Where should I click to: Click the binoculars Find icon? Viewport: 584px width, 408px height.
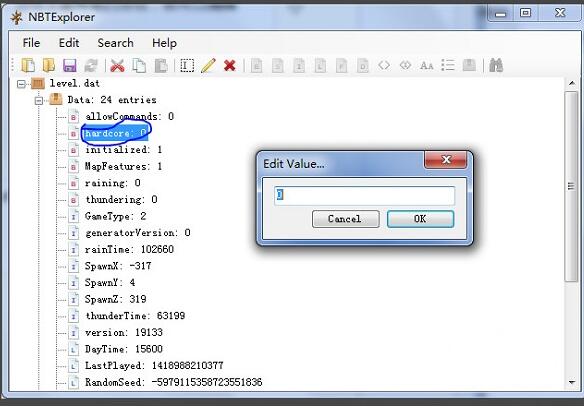pos(496,66)
